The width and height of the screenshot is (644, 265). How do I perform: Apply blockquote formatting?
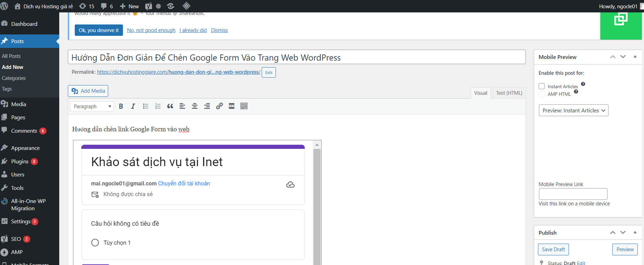170,106
